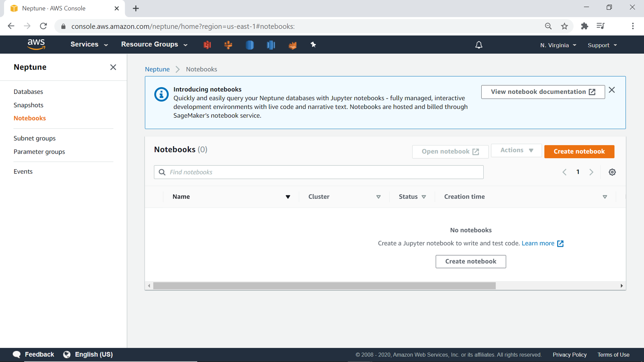
Task: Click the AWS logo home icon
Action: (36, 44)
